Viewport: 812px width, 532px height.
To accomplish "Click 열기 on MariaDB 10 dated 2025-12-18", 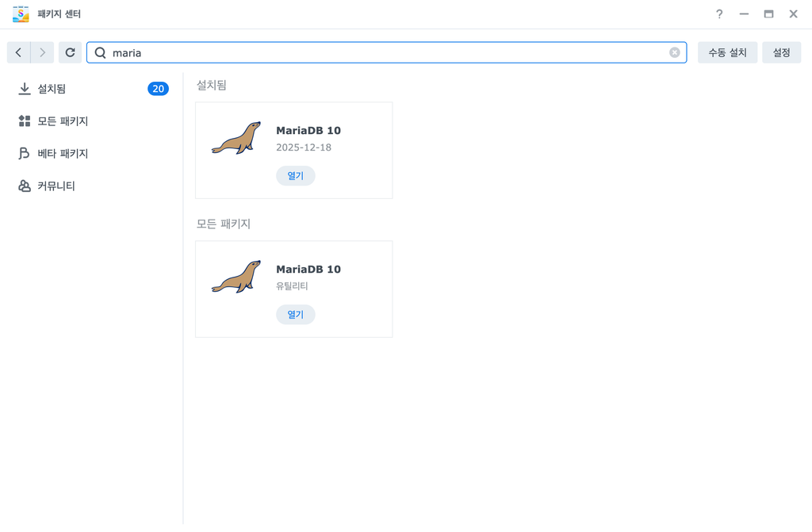I will click(295, 175).
